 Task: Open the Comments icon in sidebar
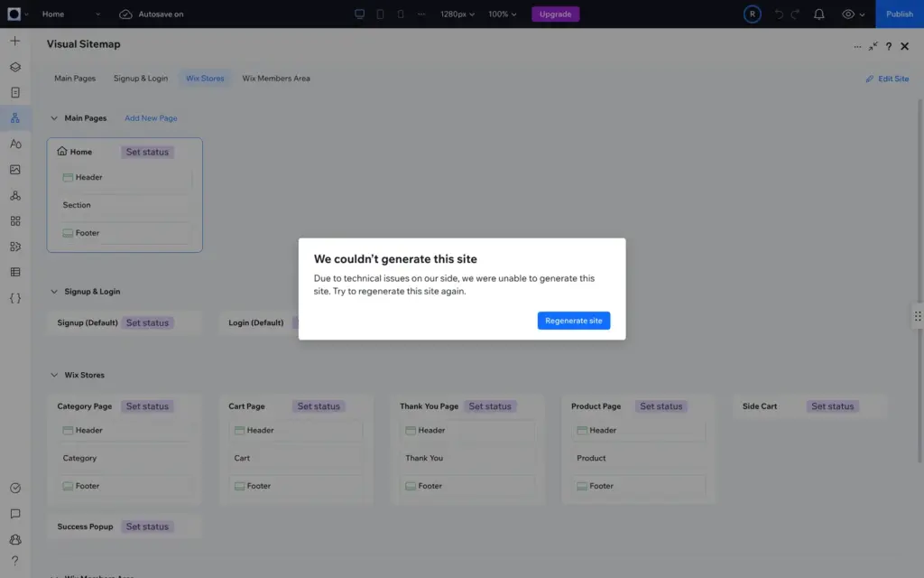[x=15, y=514]
